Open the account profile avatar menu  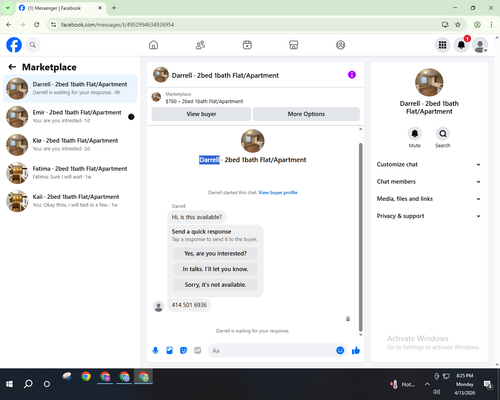(480, 45)
